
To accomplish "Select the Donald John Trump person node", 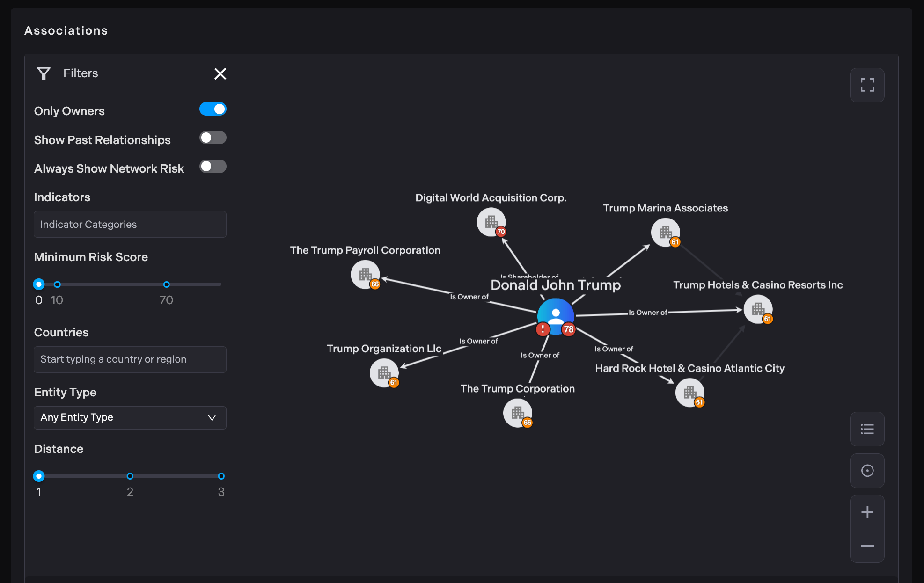I will pos(556,314).
